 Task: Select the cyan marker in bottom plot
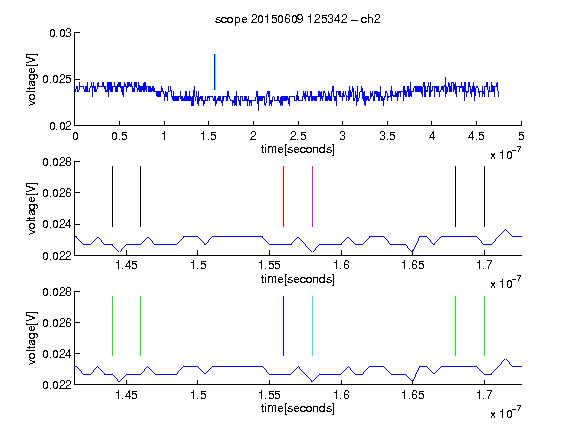click(312, 326)
